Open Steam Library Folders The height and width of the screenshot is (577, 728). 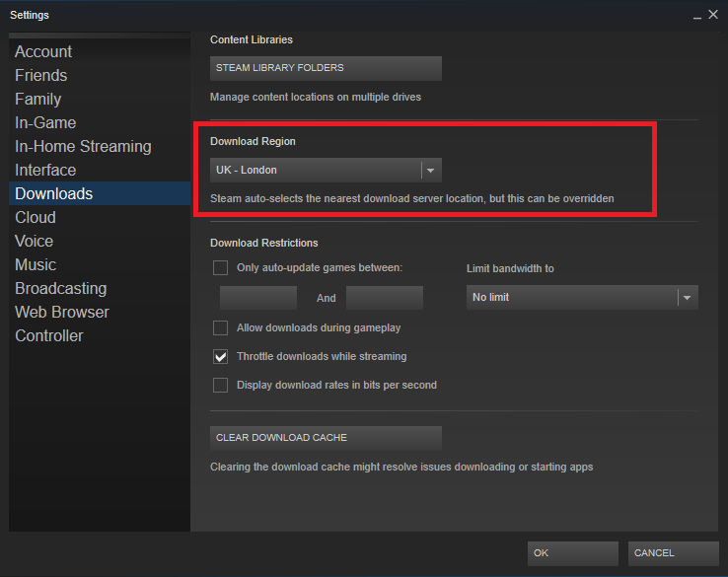point(326,68)
